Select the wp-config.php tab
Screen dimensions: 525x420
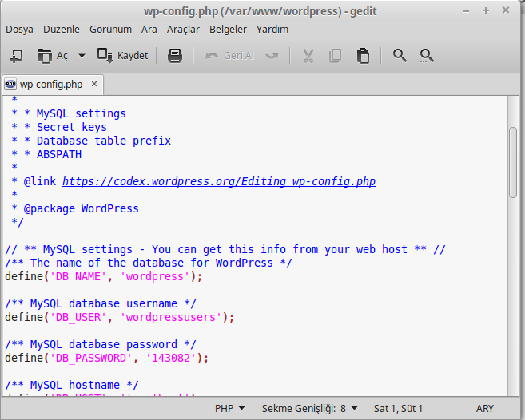51,85
